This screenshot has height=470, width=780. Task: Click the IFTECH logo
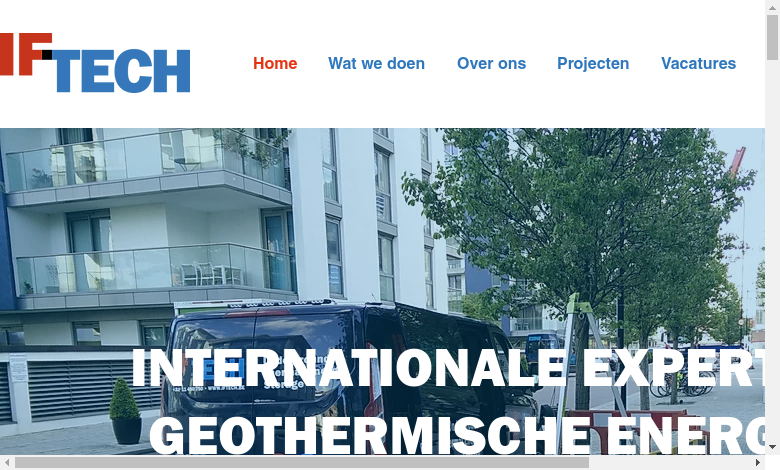pyautogui.click(x=95, y=63)
